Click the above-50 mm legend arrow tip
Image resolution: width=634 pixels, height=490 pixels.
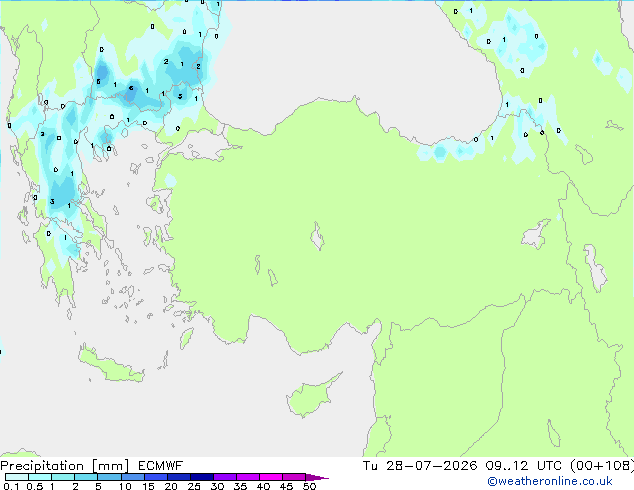click(317, 477)
